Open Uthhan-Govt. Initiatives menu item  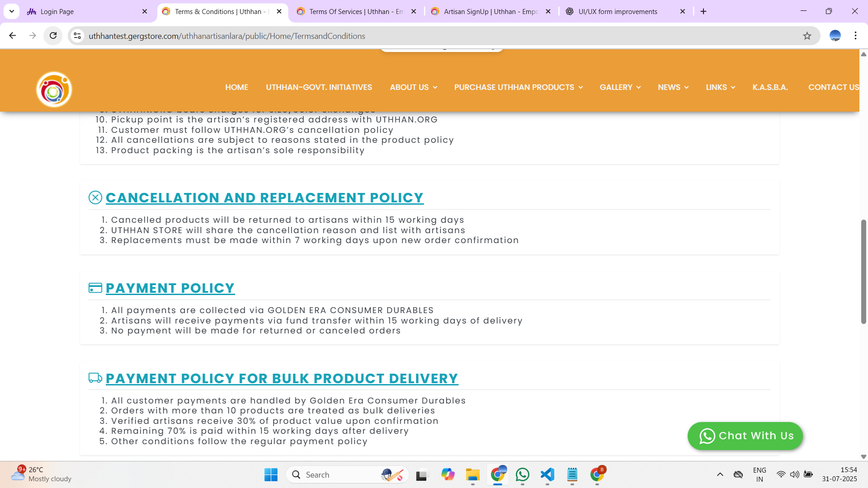click(319, 87)
